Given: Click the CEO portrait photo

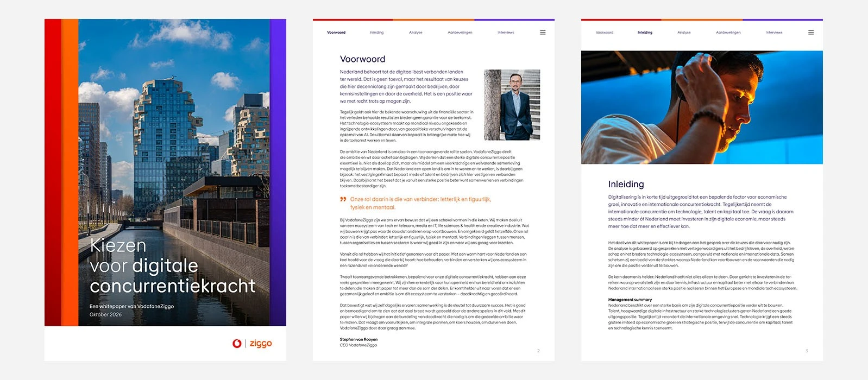Looking at the screenshot, I should tap(512, 105).
